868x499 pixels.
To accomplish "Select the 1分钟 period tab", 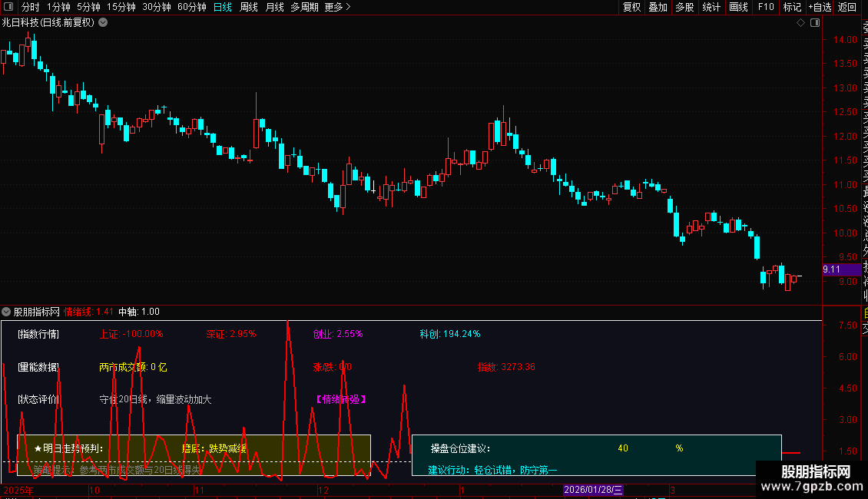I will click(x=58, y=7).
